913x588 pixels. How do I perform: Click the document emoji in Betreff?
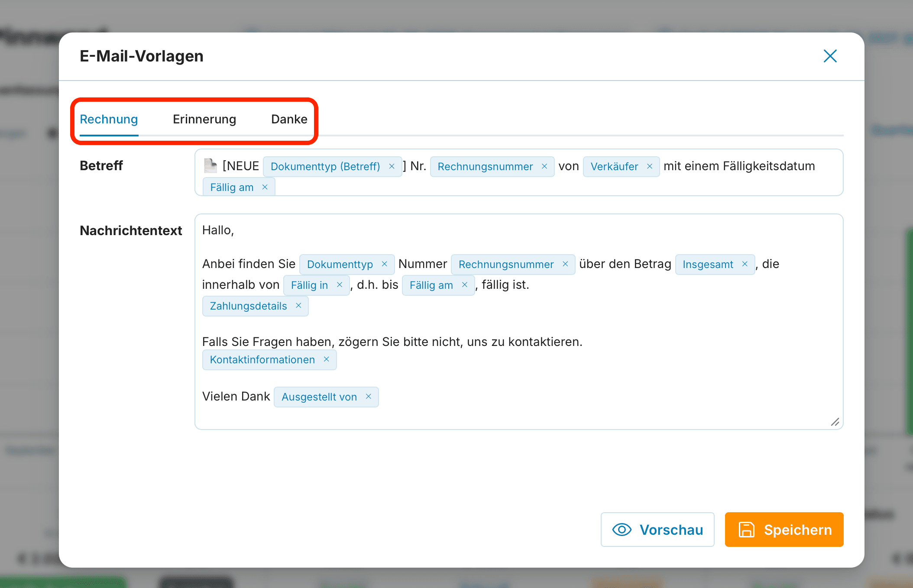[x=210, y=165]
